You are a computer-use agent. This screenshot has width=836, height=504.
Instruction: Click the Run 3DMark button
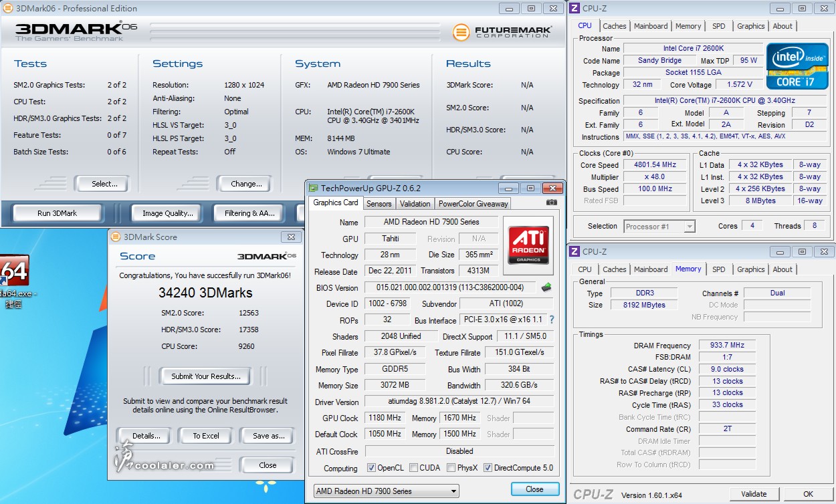point(58,213)
